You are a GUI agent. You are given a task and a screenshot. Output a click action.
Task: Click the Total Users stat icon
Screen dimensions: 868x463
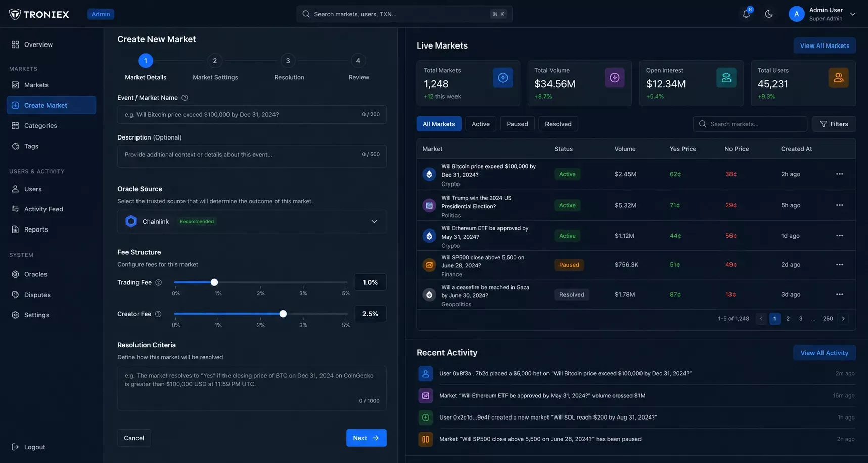(838, 77)
